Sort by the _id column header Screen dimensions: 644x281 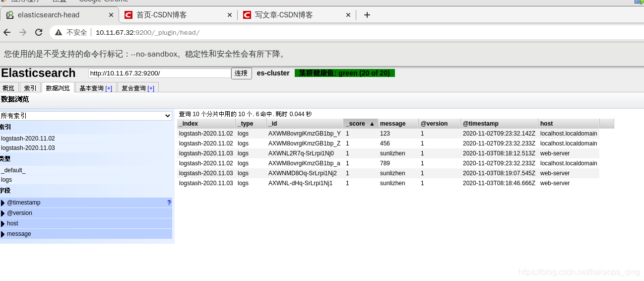click(x=305, y=124)
